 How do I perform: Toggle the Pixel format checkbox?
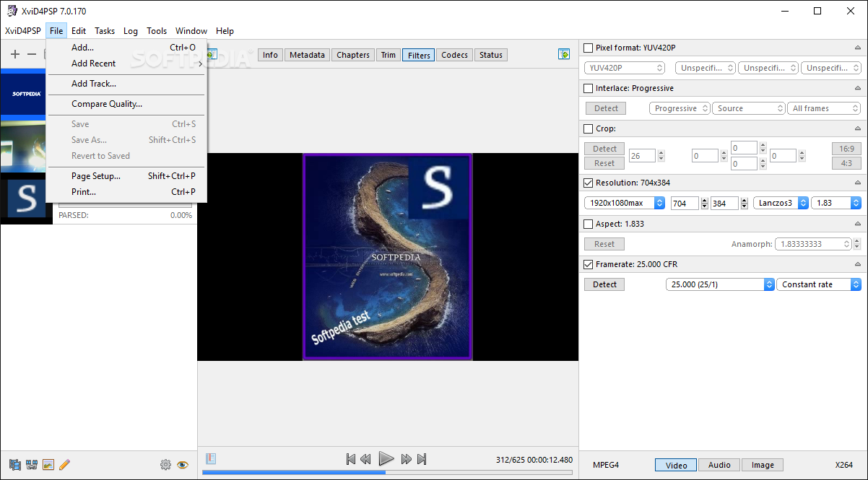click(589, 48)
